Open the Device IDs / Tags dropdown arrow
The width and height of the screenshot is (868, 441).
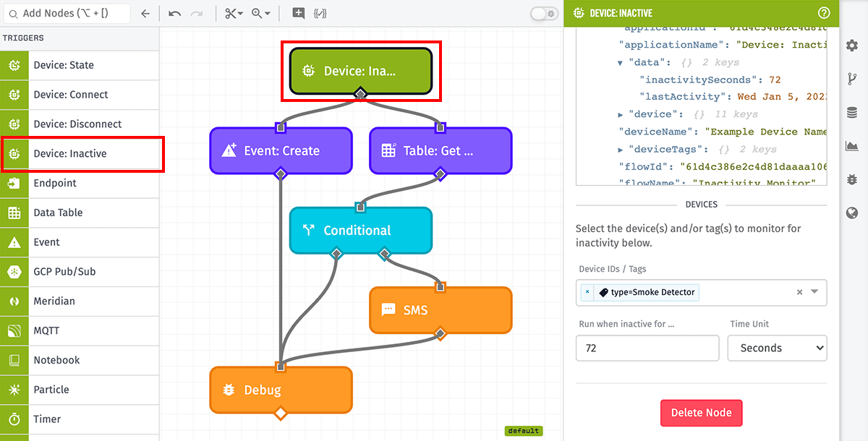(814, 292)
